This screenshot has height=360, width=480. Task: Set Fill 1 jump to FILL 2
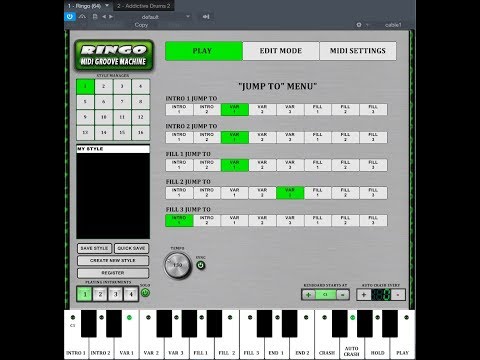tap(345, 165)
